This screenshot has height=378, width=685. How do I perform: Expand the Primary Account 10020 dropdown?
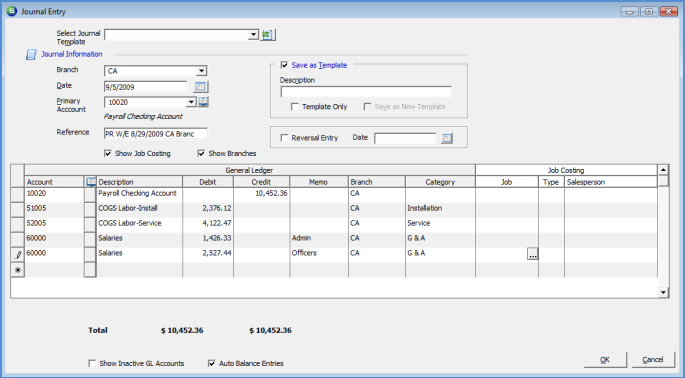[x=191, y=102]
